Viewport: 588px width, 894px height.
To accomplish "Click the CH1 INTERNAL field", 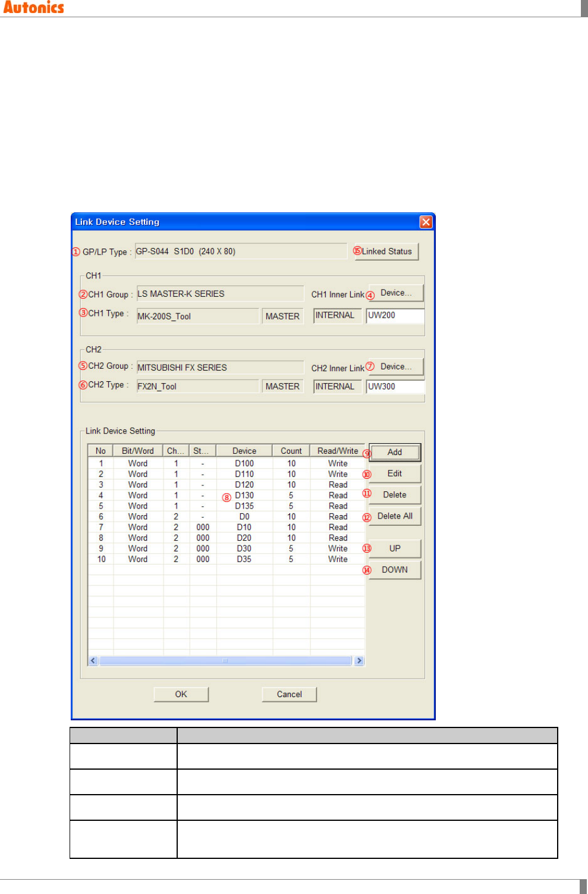I will pyautogui.click(x=337, y=316).
